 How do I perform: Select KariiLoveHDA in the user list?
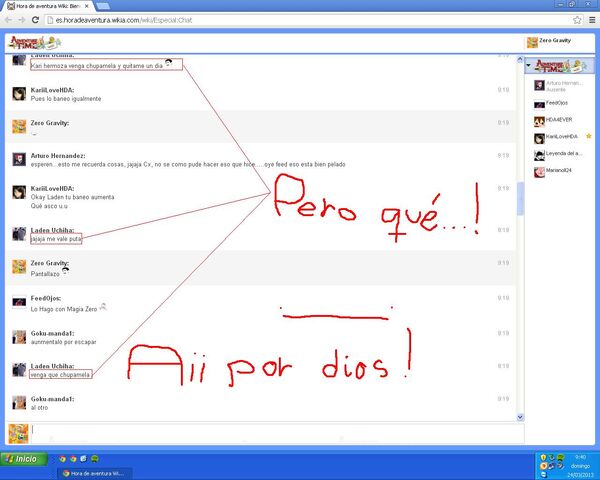tap(556, 137)
